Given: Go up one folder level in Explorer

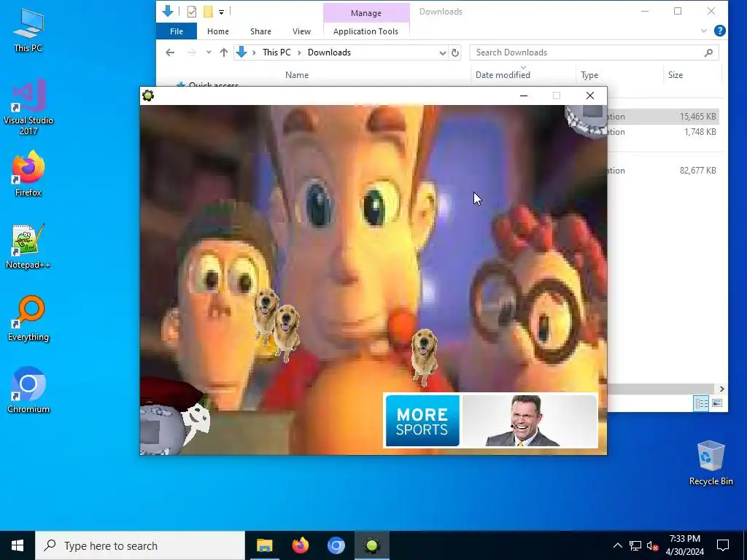Looking at the screenshot, I should click(224, 52).
